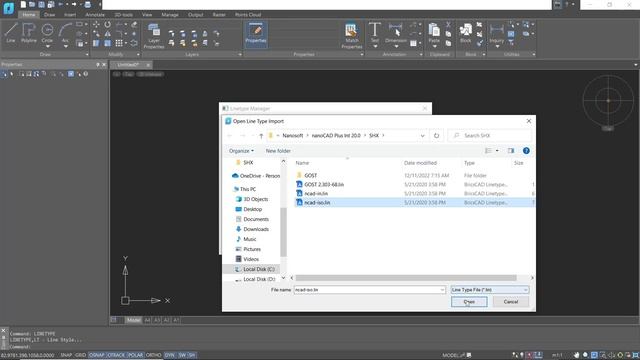The width and height of the screenshot is (640, 360).
Task: Select the Text annotation tool
Action: (x=375, y=33)
